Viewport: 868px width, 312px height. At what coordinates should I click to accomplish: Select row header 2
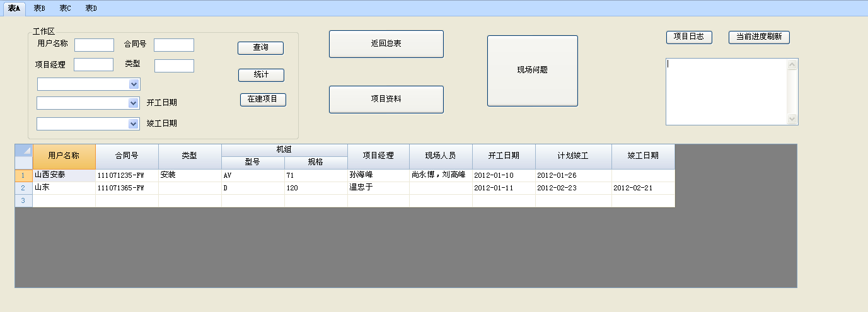(x=24, y=188)
